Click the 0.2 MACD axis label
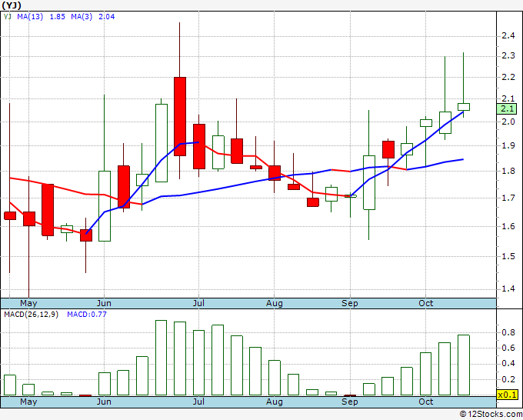 coord(508,379)
